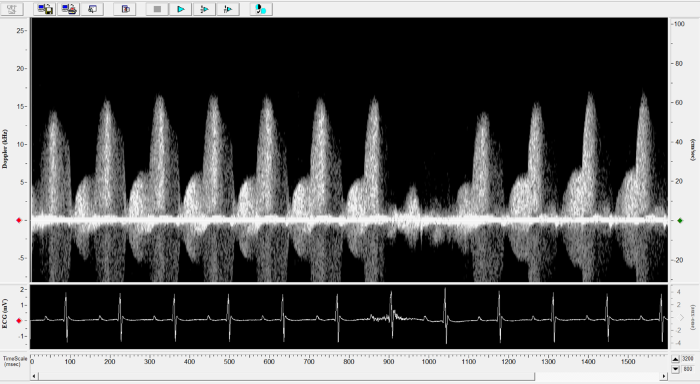The image size is (700, 384).
Task: Click the horizontal scrollbar right arrow
Action: pos(664,376)
